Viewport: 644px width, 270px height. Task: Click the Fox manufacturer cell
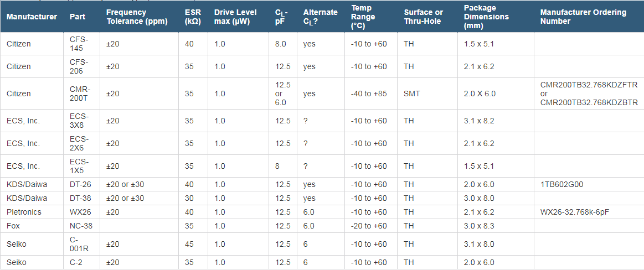click(x=13, y=226)
